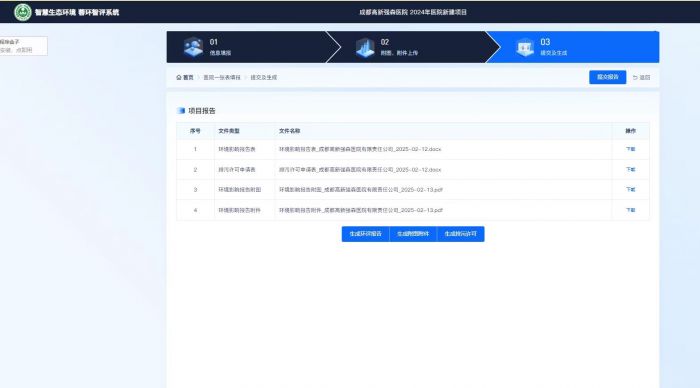Click the green system logo in header
This screenshot has height=388, width=700.
pyautogui.click(x=22, y=12)
